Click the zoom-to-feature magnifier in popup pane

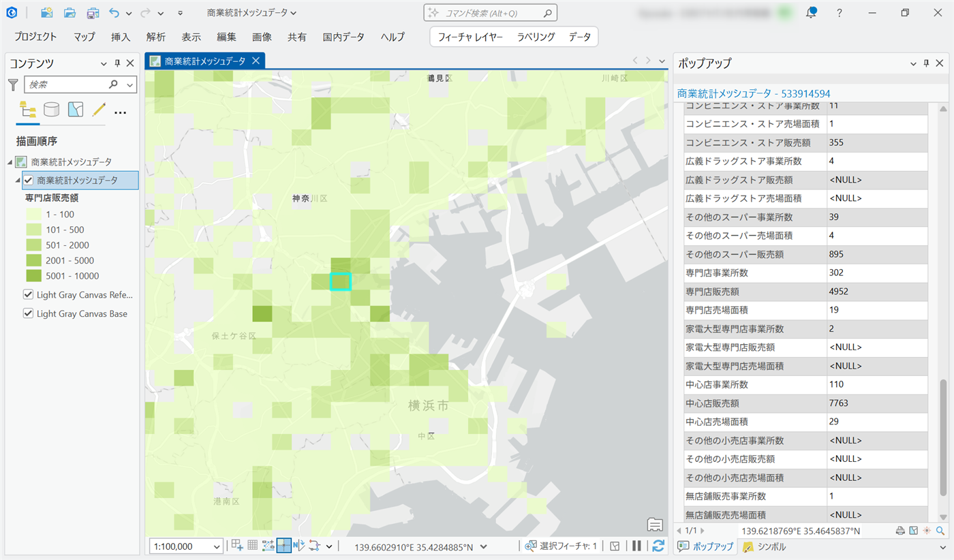pos(940,531)
